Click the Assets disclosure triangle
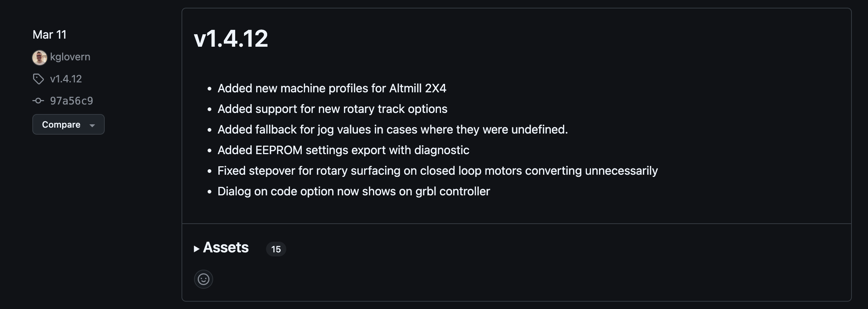 (x=197, y=248)
